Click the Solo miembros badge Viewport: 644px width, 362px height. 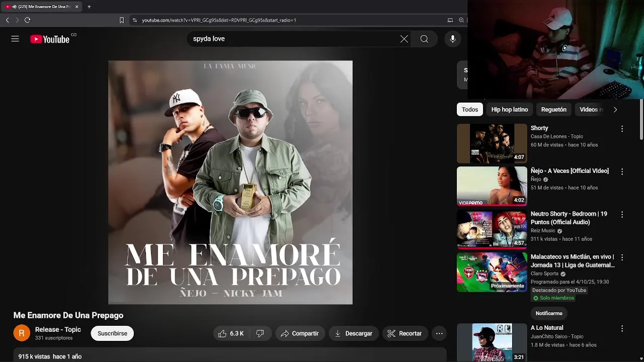pos(553,298)
